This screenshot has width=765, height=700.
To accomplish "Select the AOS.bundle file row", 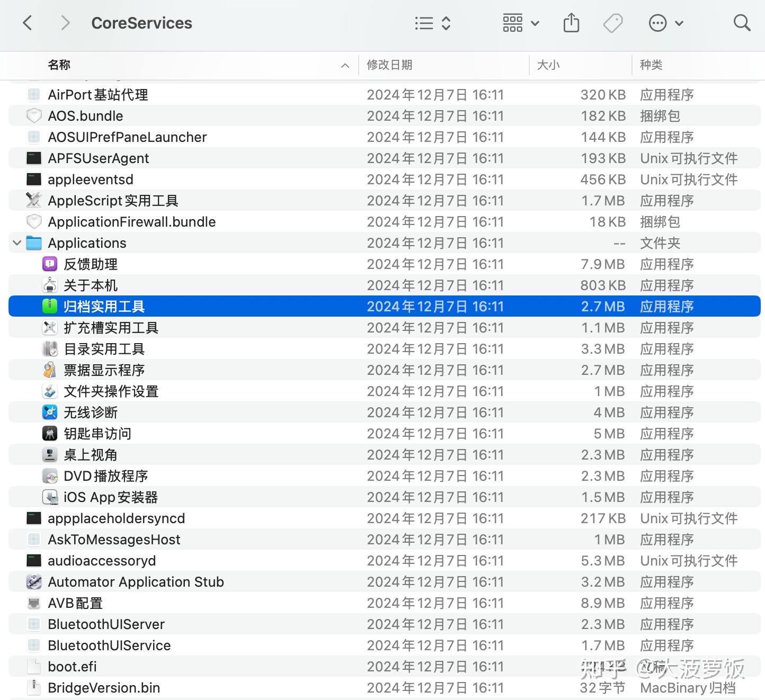I will (86, 115).
